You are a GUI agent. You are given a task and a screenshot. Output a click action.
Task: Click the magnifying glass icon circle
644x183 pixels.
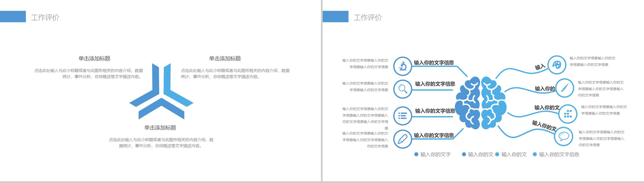pos(403,89)
